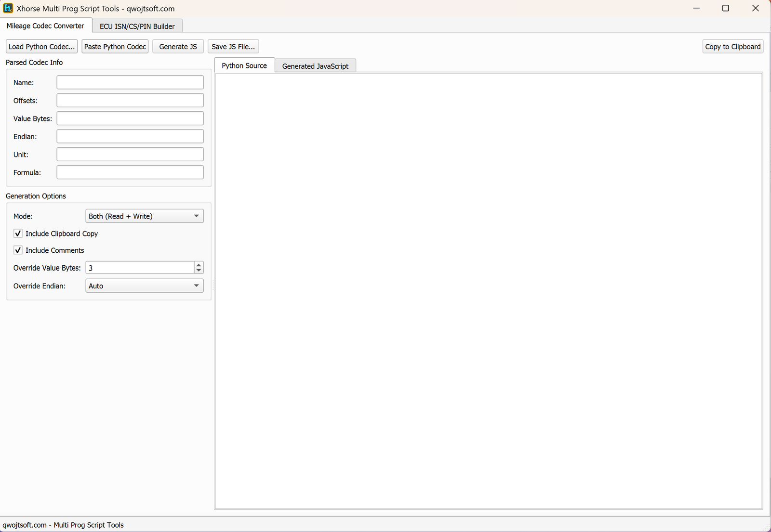
Task: Click the Override Value Bytes number field
Action: (x=140, y=268)
